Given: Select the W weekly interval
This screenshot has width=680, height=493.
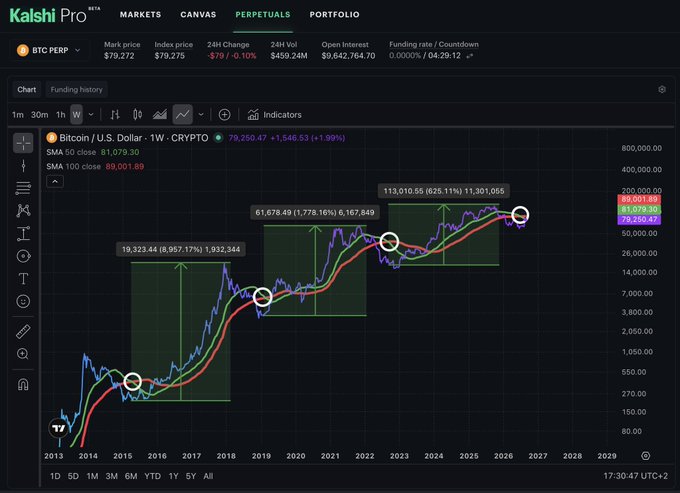Looking at the screenshot, I should coord(76,114).
